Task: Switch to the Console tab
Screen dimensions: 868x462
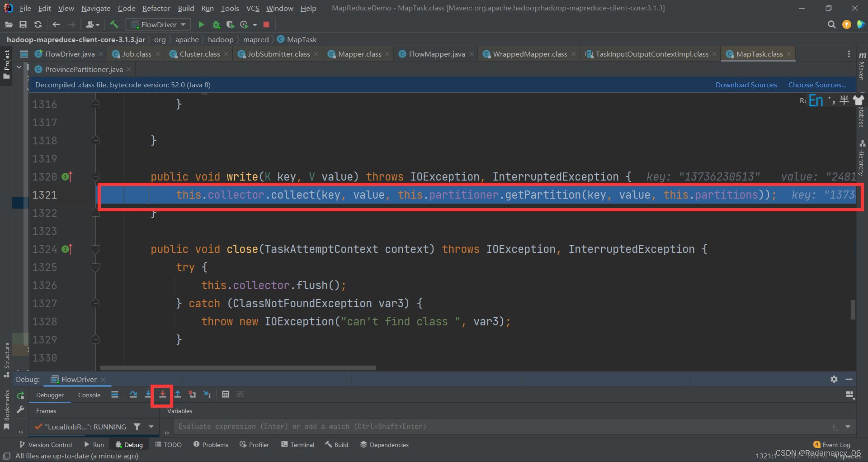Action: click(x=89, y=395)
